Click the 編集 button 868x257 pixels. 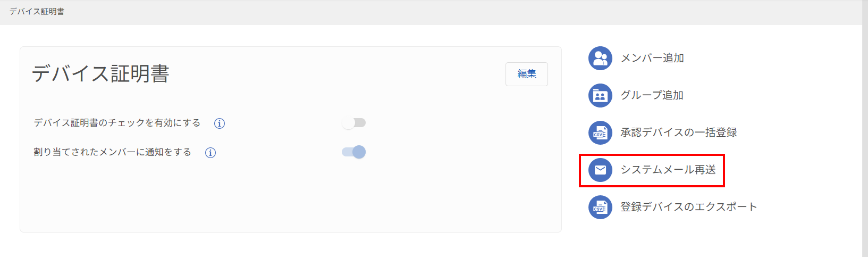coord(527,74)
